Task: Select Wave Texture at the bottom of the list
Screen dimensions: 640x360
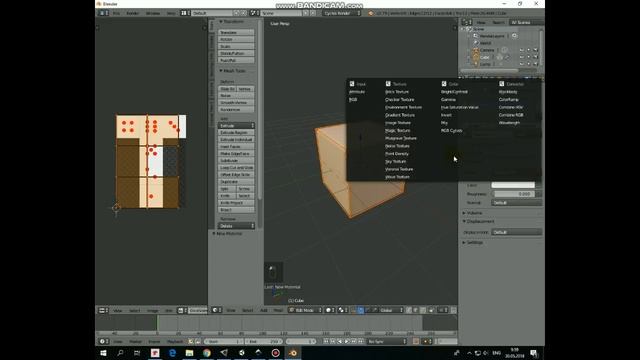Action: click(x=397, y=177)
